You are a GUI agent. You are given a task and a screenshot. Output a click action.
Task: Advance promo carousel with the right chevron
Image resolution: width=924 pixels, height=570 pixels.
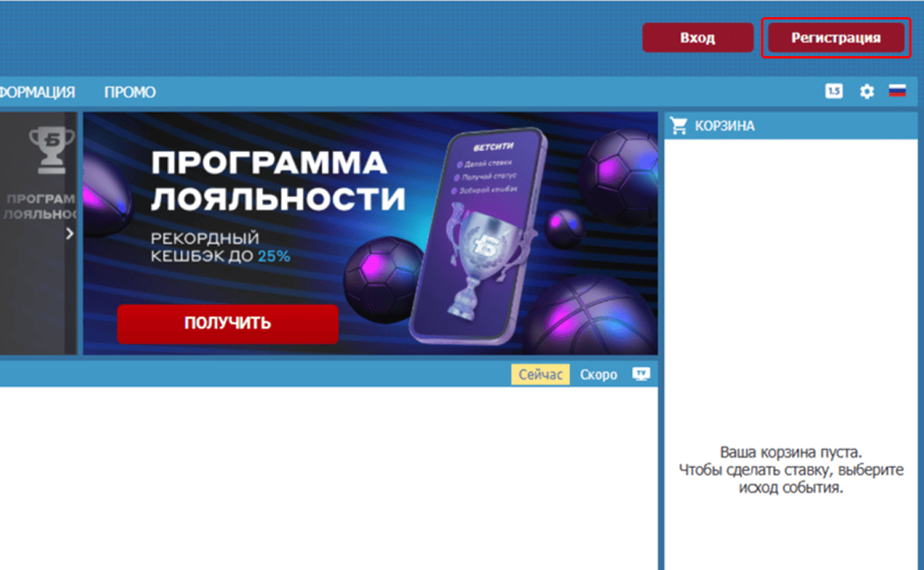coord(69,233)
